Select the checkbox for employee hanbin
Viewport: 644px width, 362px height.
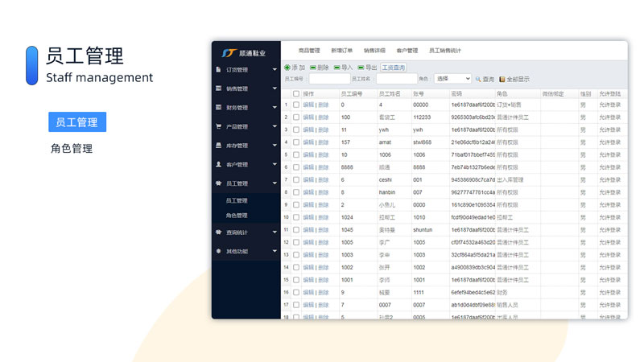(x=295, y=192)
